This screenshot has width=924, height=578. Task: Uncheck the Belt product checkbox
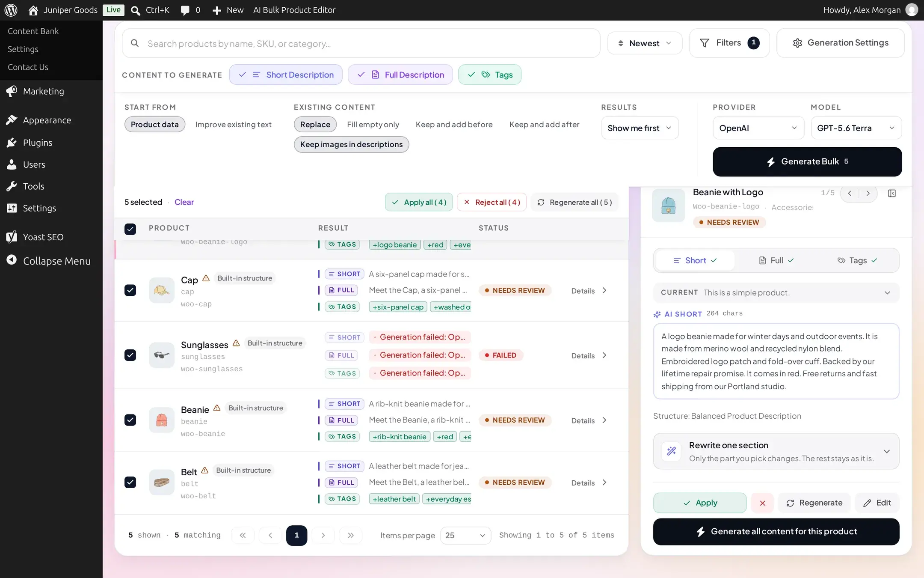[130, 483]
